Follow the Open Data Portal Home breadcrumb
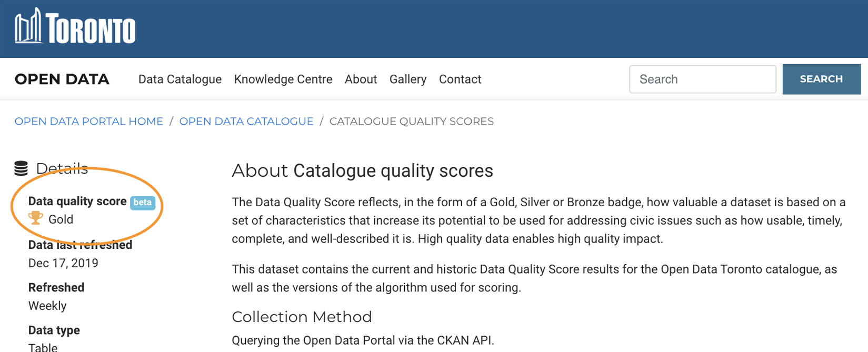 (89, 122)
